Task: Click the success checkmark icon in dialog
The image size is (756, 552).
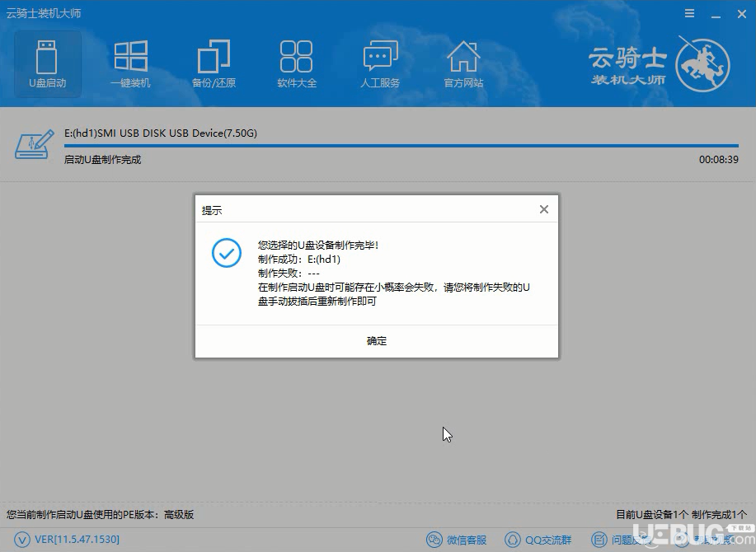Action: 227,253
